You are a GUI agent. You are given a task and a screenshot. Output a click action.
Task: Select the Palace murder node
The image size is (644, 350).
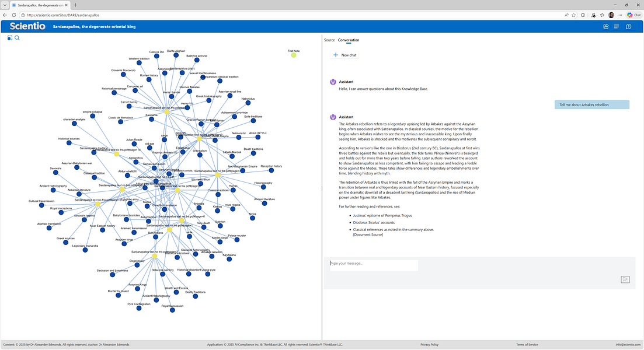click(x=237, y=240)
